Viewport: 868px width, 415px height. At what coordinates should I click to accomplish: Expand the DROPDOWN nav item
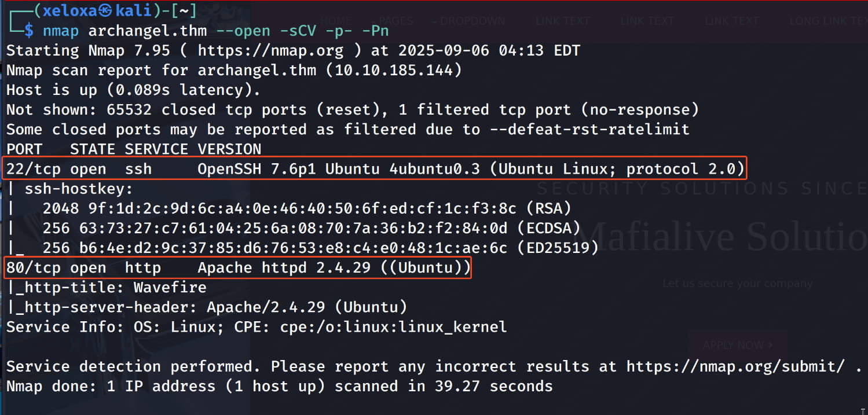click(x=469, y=21)
